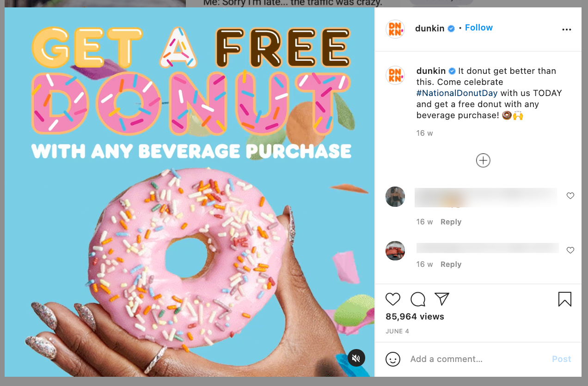Image resolution: width=588 pixels, height=386 pixels.
Task: Open the #NationalDonutDay hashtag link
Action: pos(458,93)
